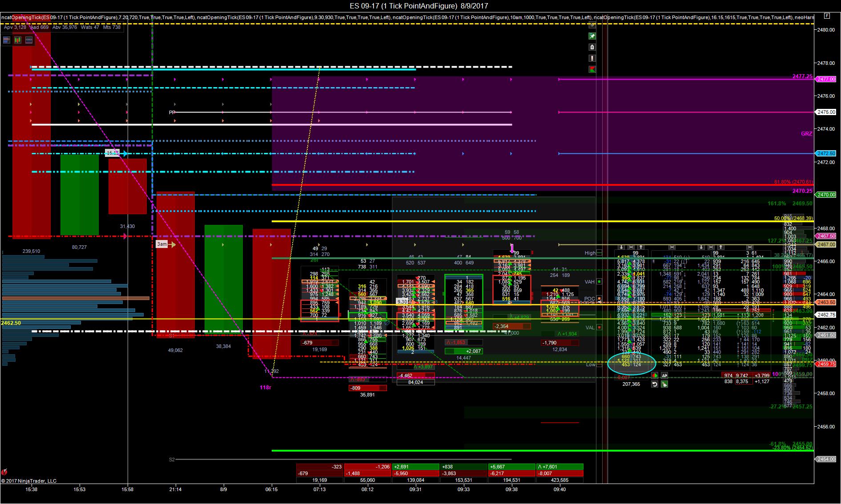The height and width of the screenshot is (504, 841).
Task: Click the 21:14 time axis label
Action: (175, 489)
